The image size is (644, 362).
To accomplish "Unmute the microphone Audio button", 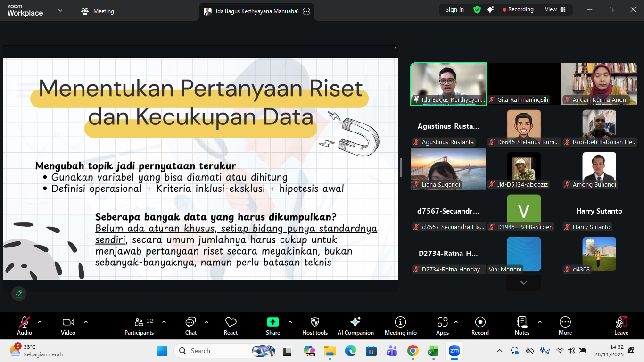I will pyautogui.click(x=25, y=326).
